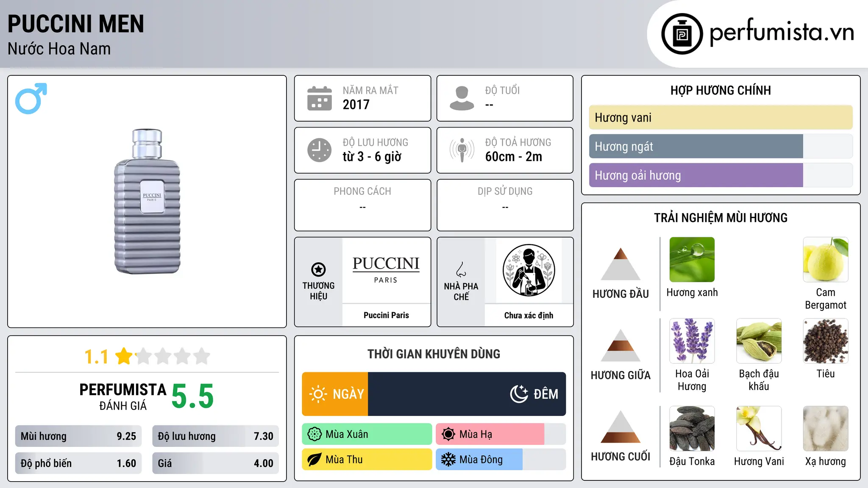Select the Hương xanh note image
The image size is (868, 488).
tap(692, 260)
